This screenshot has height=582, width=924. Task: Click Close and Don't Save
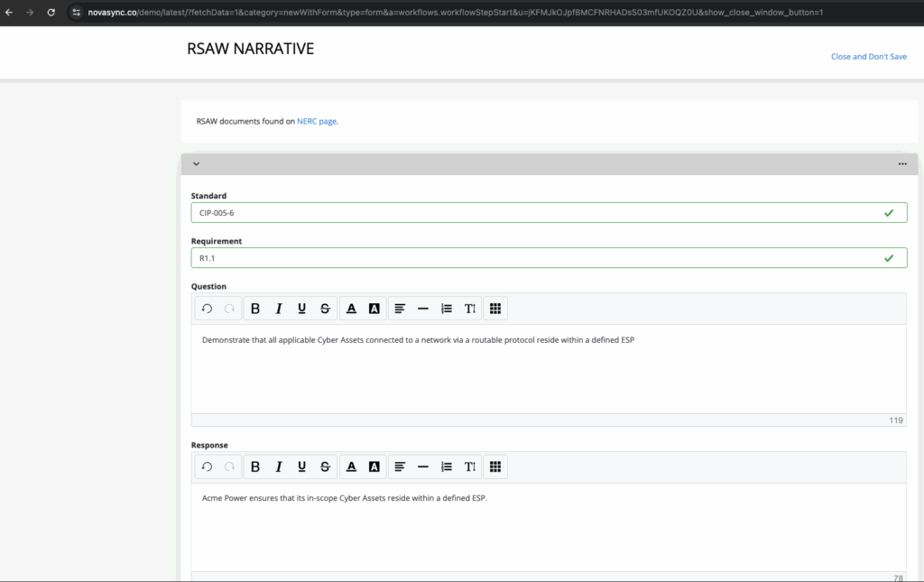(x=868, y=56)
